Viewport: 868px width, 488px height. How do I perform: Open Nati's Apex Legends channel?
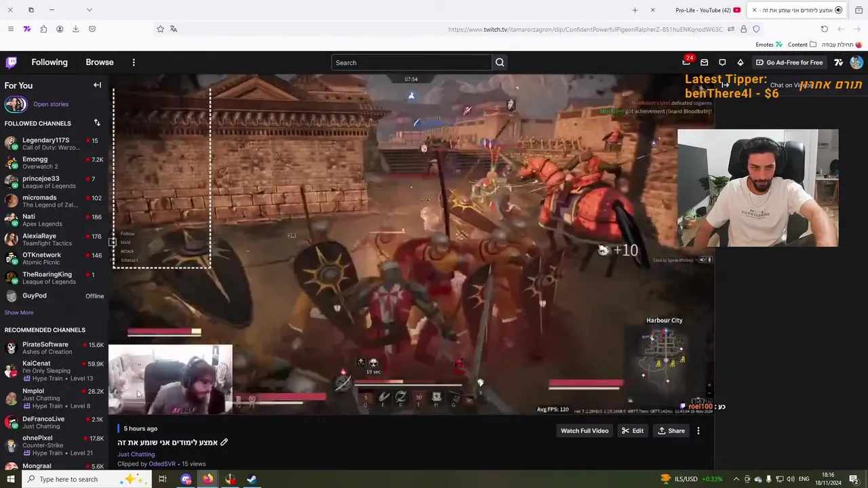coord(54,220)
